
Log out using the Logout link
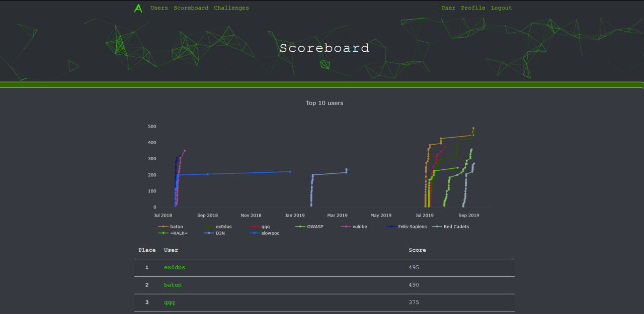[x=501, y=8]
